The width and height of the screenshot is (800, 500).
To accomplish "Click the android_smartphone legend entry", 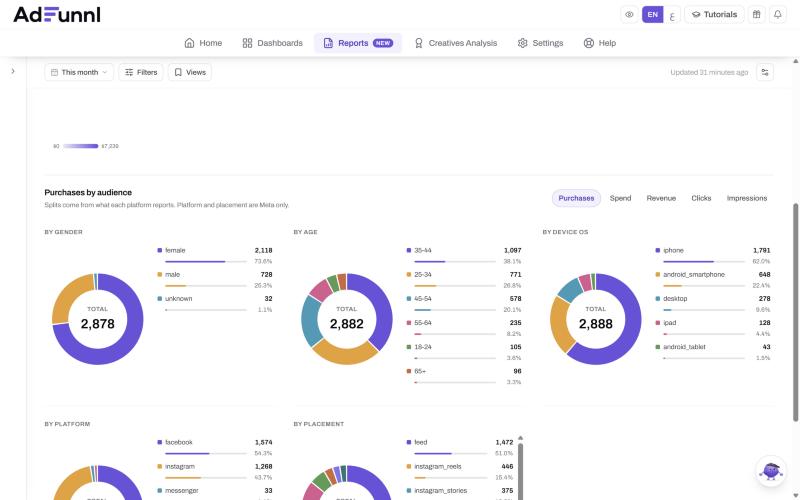I will pyautogui.click(x=713, y=280).
